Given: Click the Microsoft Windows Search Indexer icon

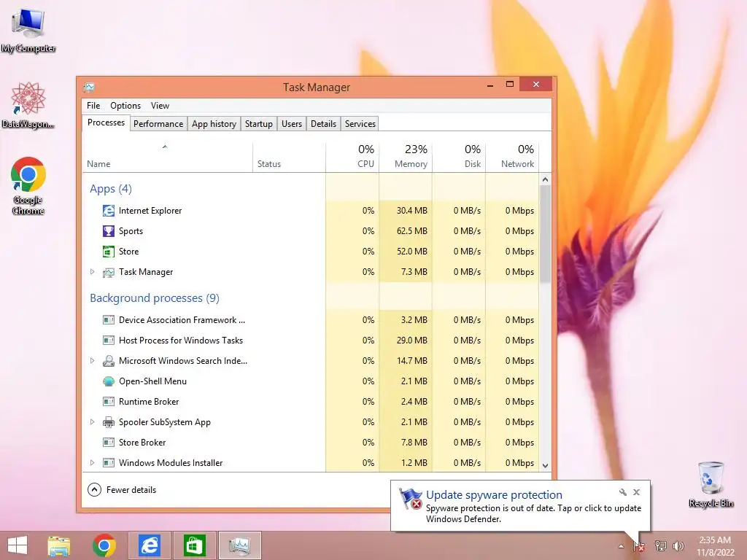Looking at the screenshot, I should coord(109,361).
